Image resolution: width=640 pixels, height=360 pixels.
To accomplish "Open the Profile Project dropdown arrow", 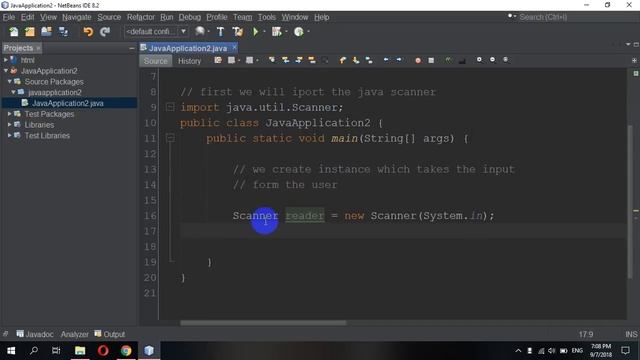I will (x=308, y=31).
